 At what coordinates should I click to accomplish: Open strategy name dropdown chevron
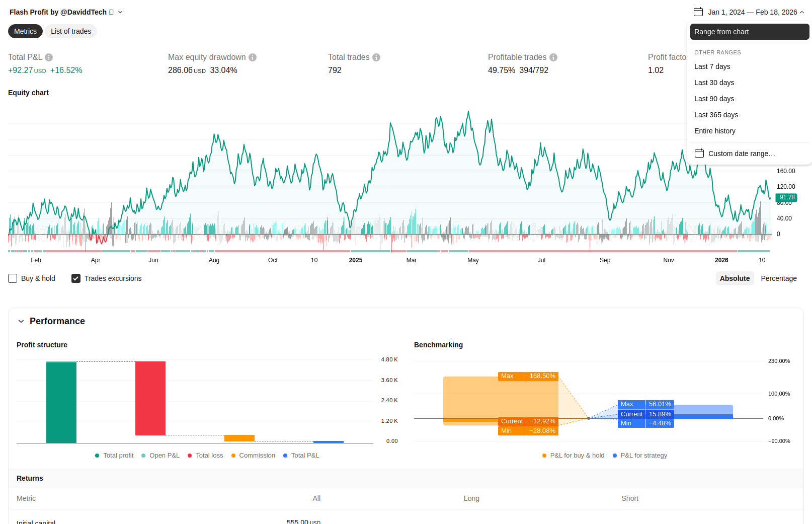(x=120, y=12)
